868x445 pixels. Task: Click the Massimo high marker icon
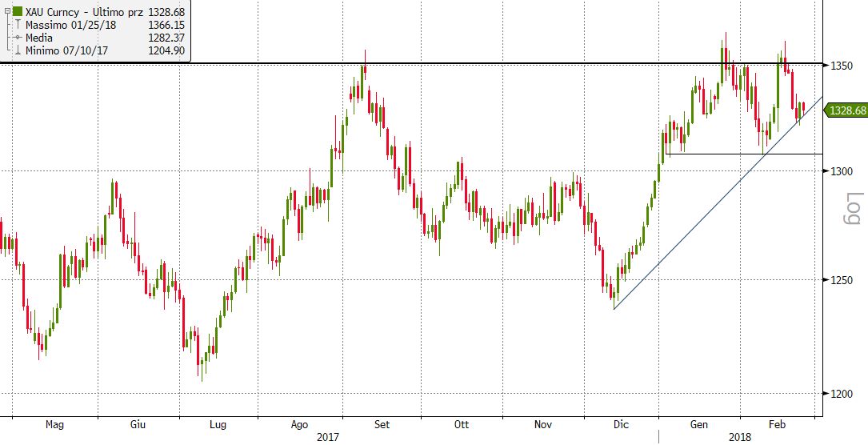[17, 25]
